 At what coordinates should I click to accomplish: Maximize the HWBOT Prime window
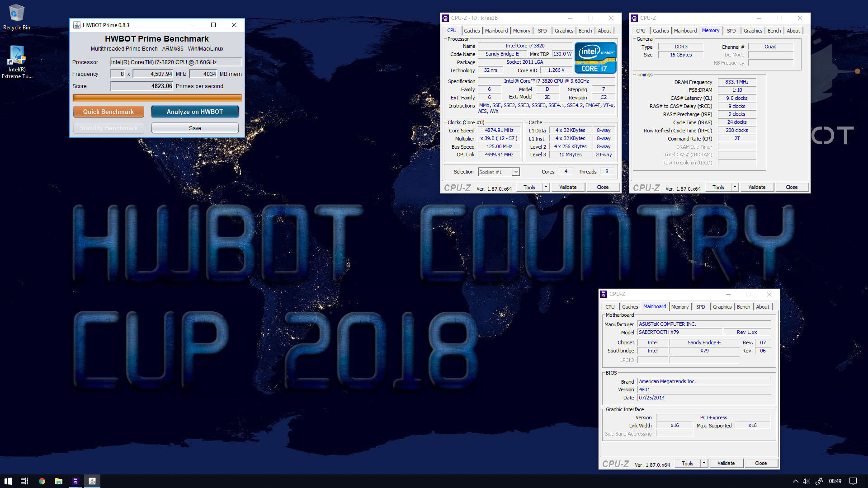pyautogui.click(x=213, y=25)
